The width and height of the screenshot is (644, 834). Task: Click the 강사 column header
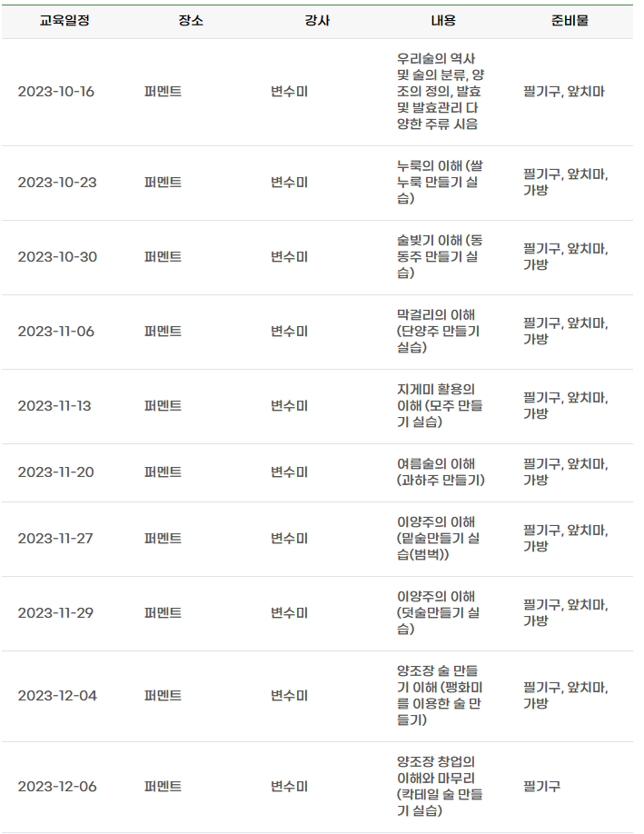pos(317,21)
